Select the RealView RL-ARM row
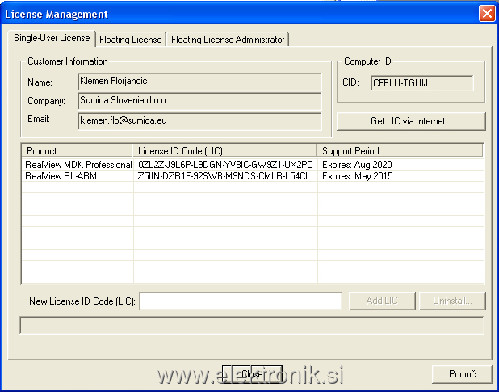 point(253,176)
